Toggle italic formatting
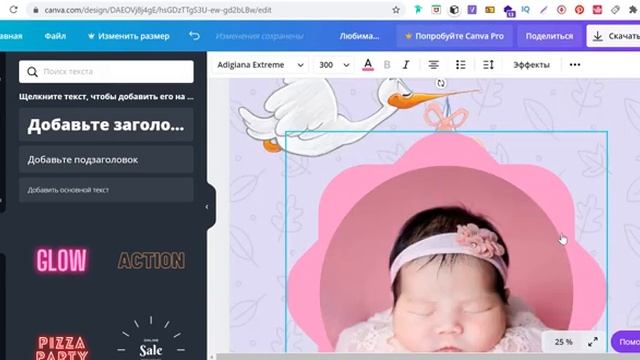The image size is (640, 360). 406,65
